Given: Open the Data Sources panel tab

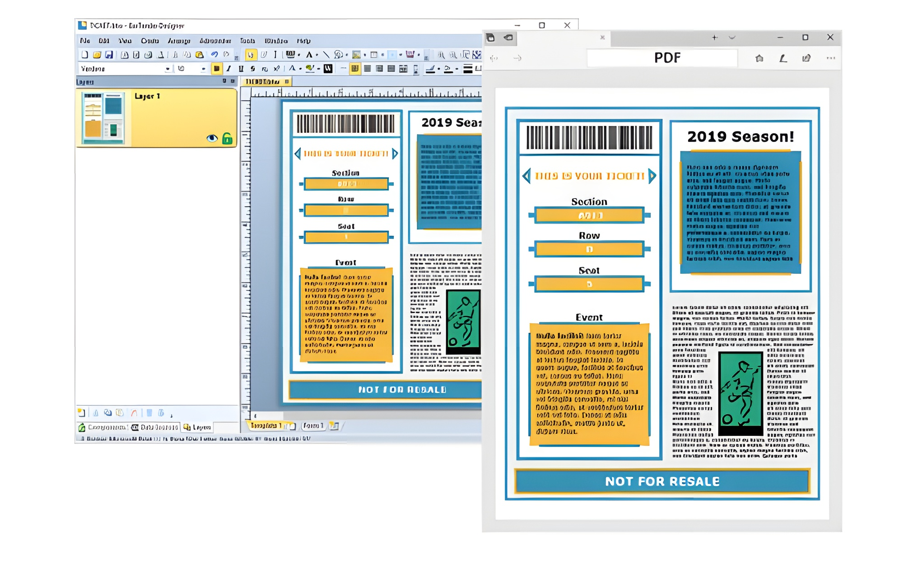Looking at the screenshot, I should coord(155,427).
